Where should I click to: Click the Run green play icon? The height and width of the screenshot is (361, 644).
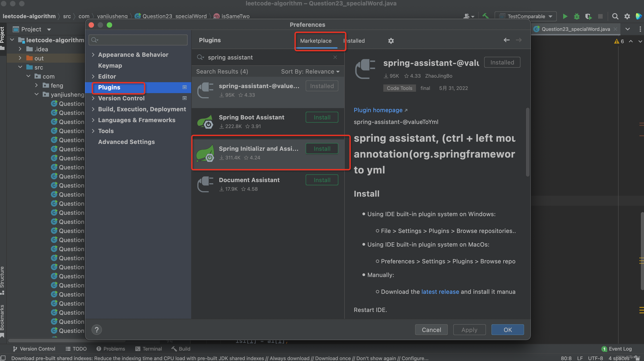565,17
